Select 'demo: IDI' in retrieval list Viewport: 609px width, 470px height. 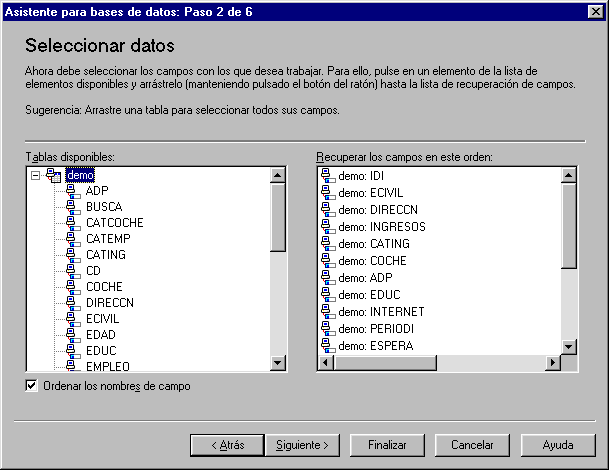[361, 176]
